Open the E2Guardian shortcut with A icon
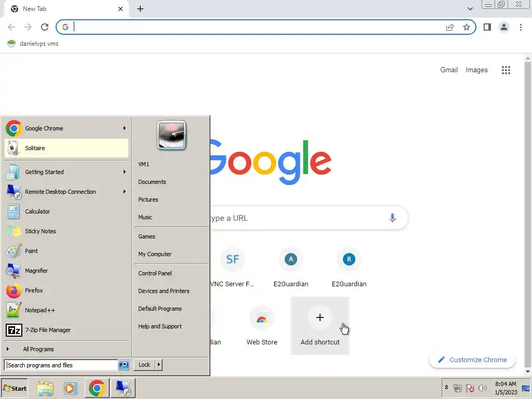This screenshot has height=399, width=532. pos(291,268)
